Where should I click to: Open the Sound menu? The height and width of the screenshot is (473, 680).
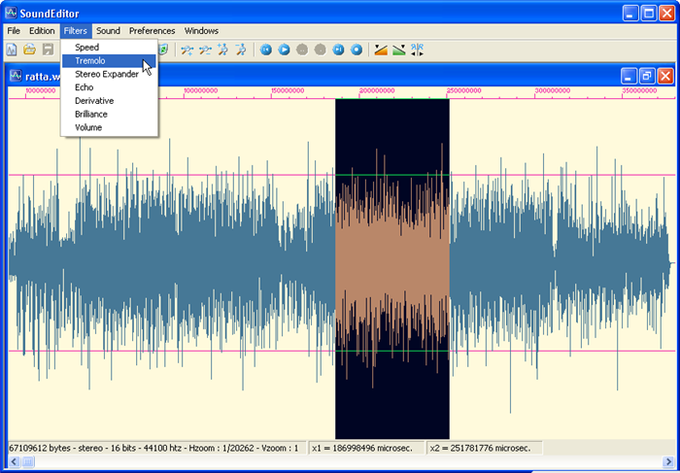click(108, 31)
